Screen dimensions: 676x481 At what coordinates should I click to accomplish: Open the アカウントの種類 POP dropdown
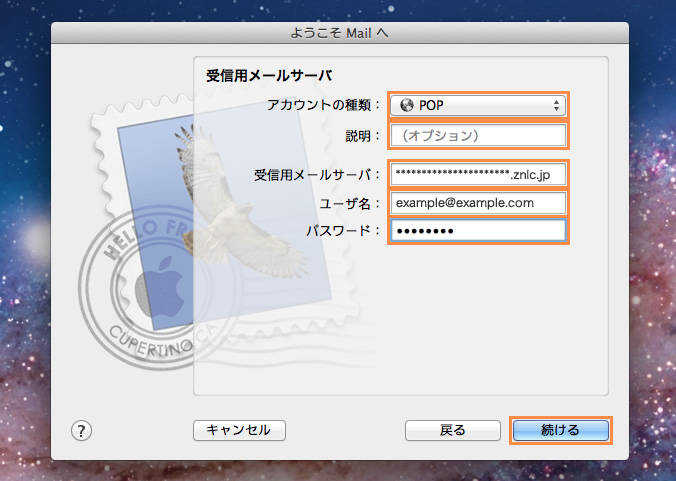pyautogui.click(x=478, y=105)
